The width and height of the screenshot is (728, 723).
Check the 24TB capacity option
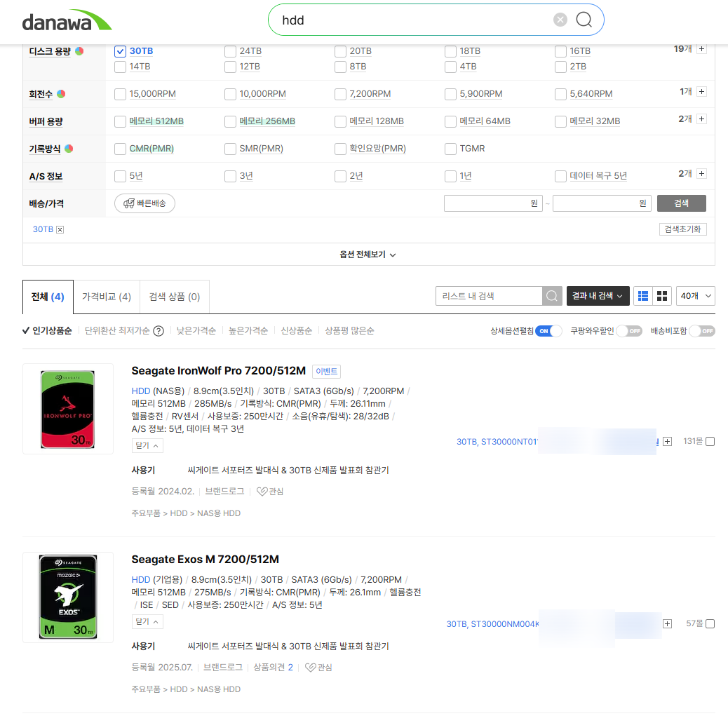230,51
